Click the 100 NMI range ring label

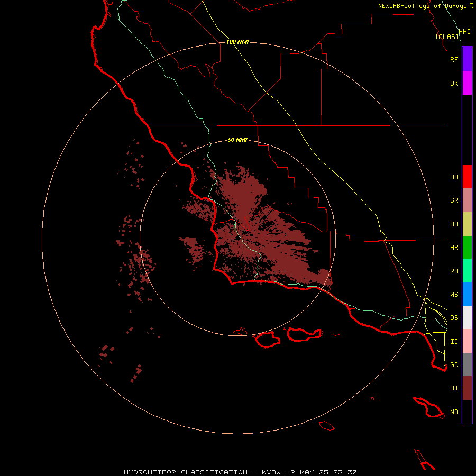point(237,42)
